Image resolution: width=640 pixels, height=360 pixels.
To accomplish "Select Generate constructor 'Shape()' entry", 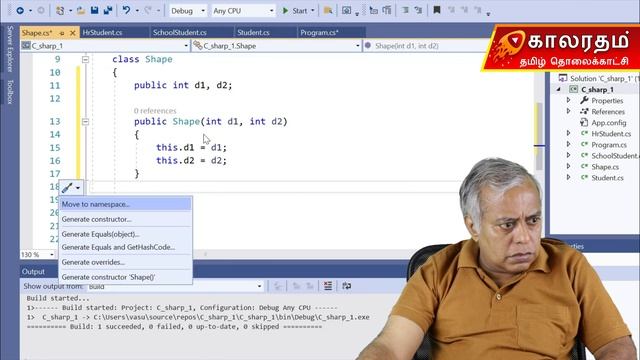I will click(x=125, y=277).
